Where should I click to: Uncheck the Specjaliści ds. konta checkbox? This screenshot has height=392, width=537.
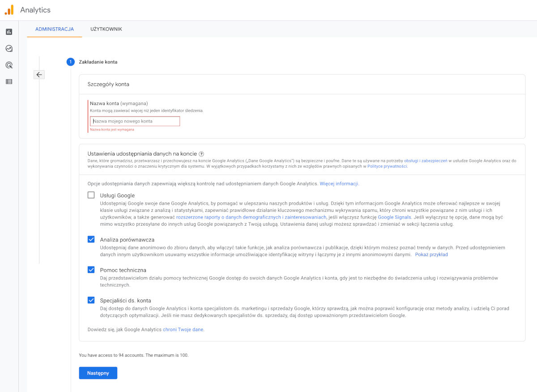click(91, 300)
